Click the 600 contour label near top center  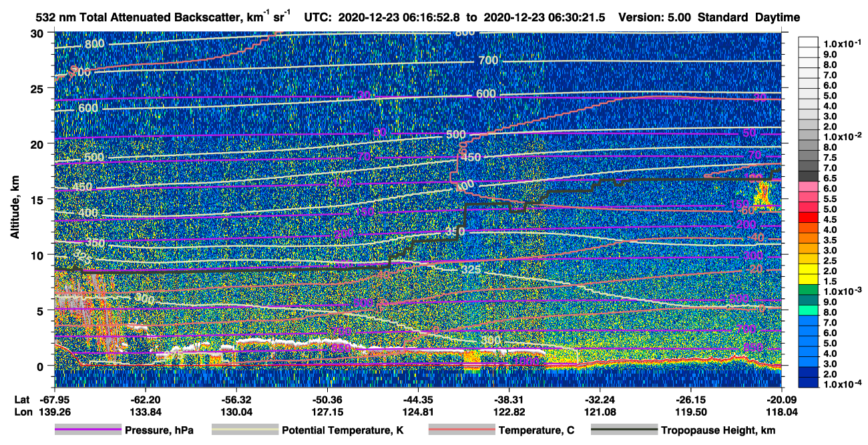pyautogui.click(x=487, y=94)
